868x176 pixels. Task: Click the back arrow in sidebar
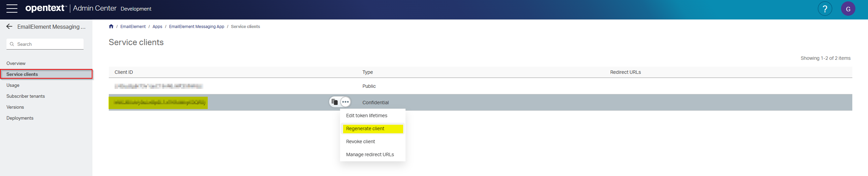coord(9,27)
